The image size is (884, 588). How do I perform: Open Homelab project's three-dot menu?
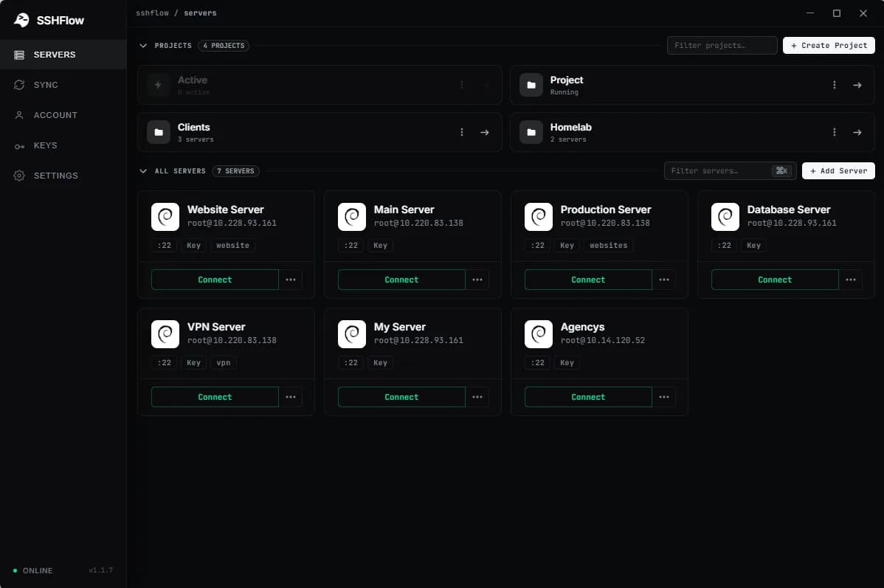(835, 132)
